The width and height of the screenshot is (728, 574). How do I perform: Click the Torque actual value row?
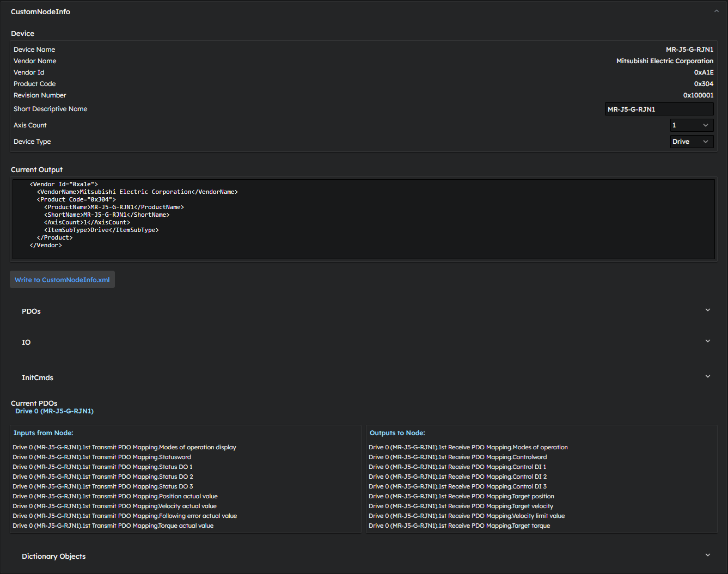coord(113,526)
